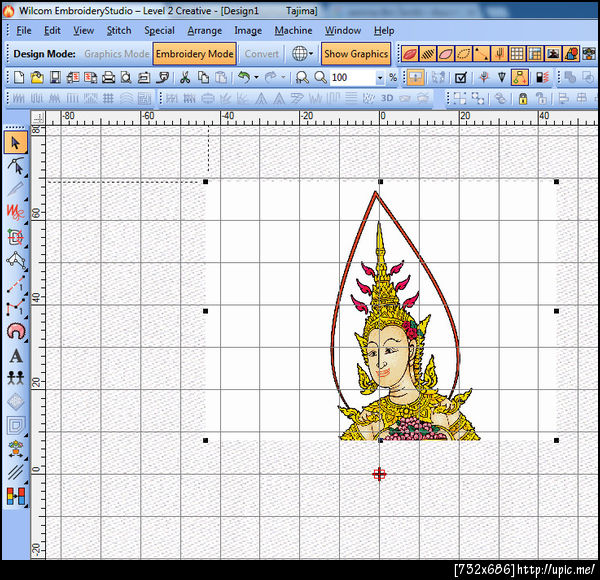Toggle the highlighted connectors display button
This screenshot has height=580, width=600.
520,78
